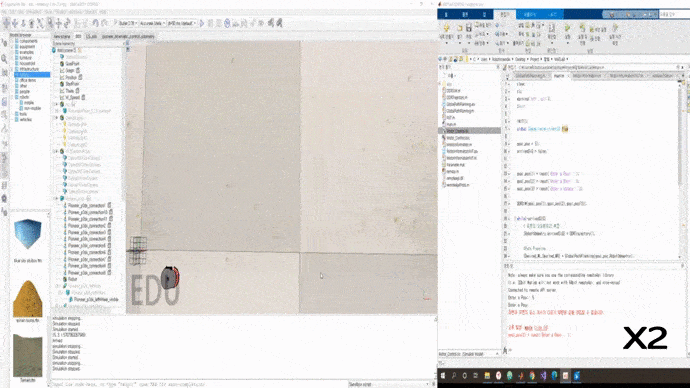The image size is (690, 388).
Task: Click the green Run button in MATLAB ribbon
Action: (567, 29)
